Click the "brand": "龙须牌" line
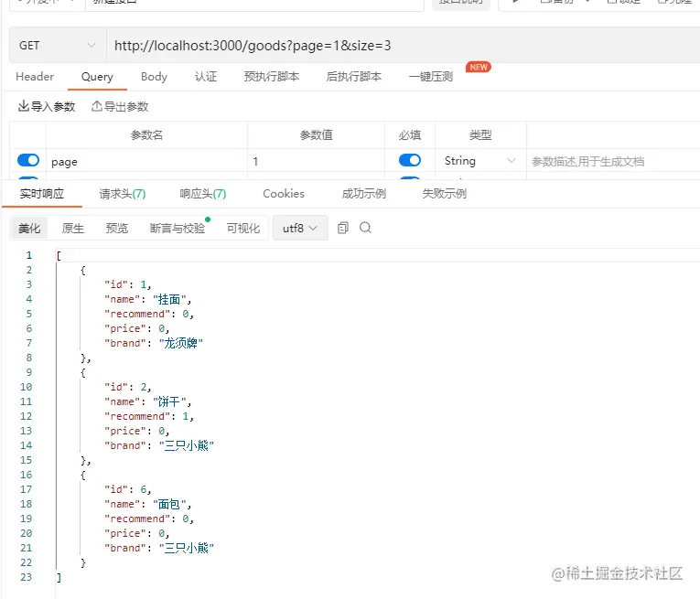Image resolution: width=700 pixels, height=599 pixels. [x=154, y=343]
